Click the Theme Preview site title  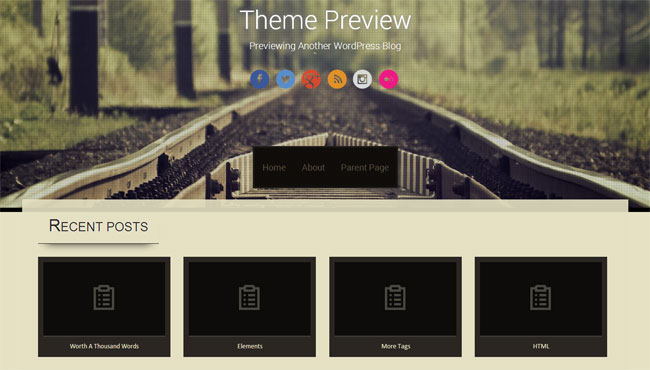[x=325, y=20]
